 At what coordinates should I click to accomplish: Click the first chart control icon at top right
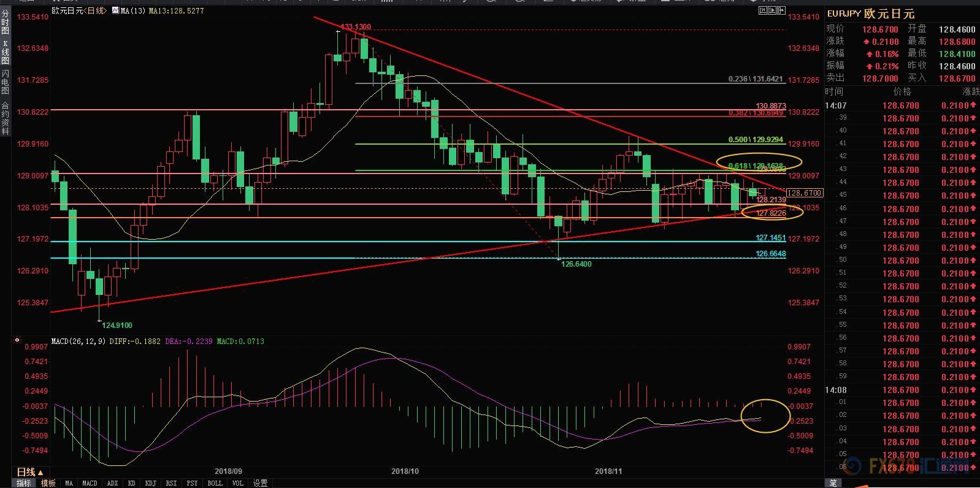click(x=764, y=10)
